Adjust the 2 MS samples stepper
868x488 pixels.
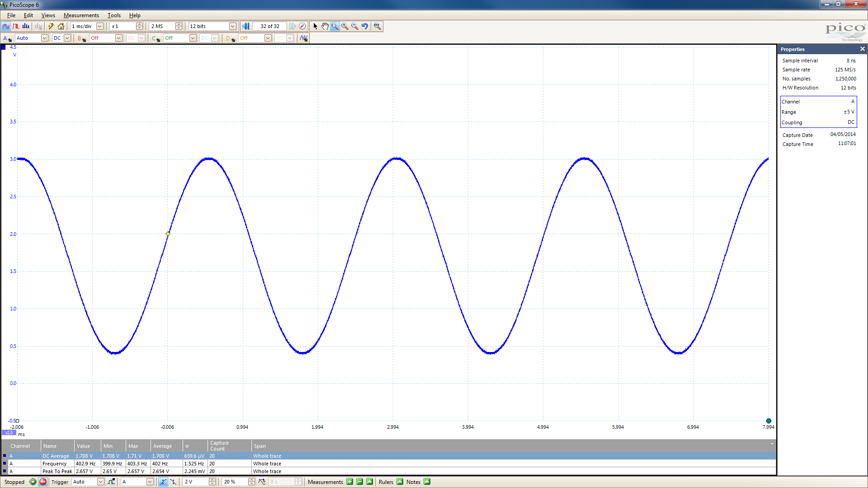[179, 26]
